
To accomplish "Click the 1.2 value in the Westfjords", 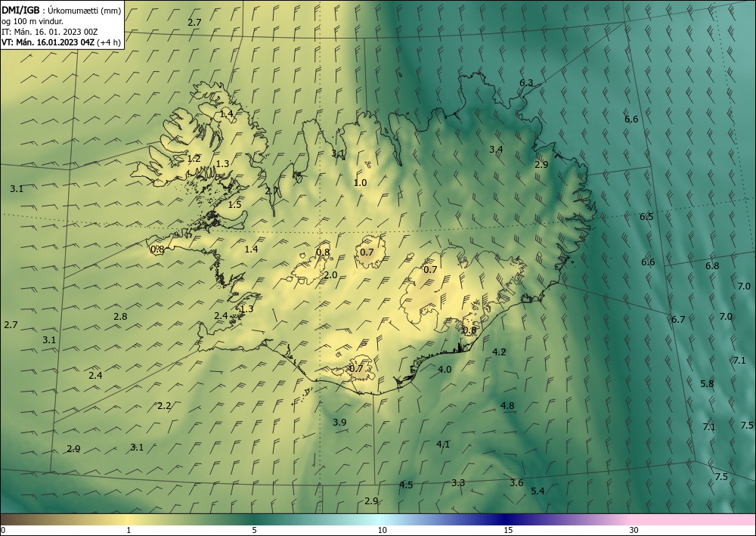I will (x=194, y=159).
